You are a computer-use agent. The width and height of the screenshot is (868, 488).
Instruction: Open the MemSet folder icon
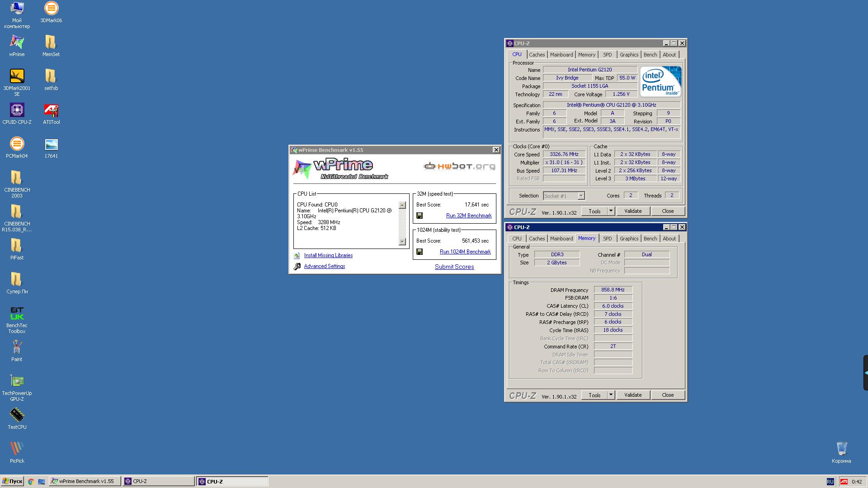coord(51,46)
